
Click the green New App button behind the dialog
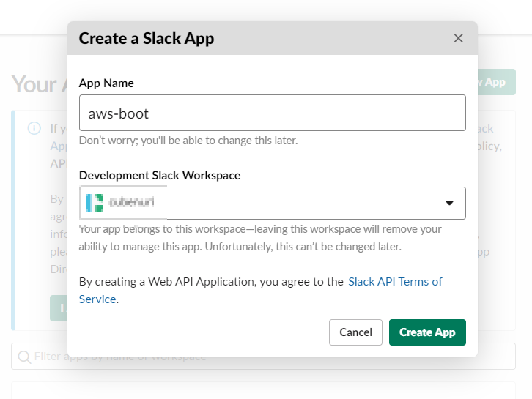(496, 82)
